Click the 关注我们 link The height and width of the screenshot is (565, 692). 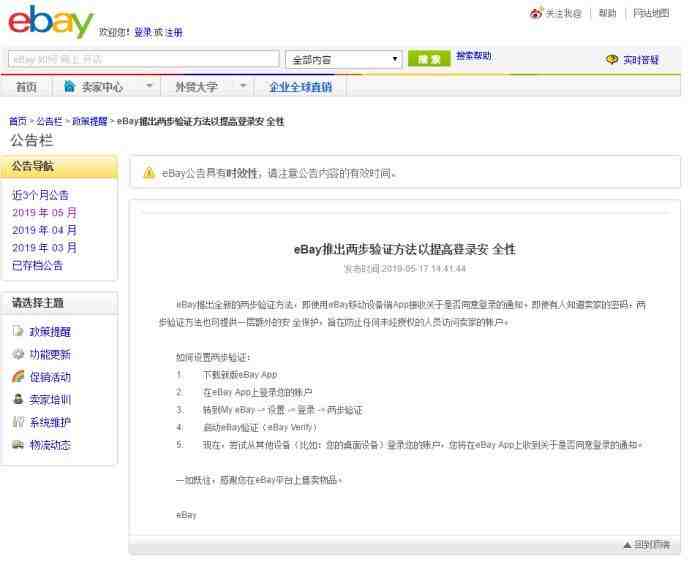[x=564, y=13]
